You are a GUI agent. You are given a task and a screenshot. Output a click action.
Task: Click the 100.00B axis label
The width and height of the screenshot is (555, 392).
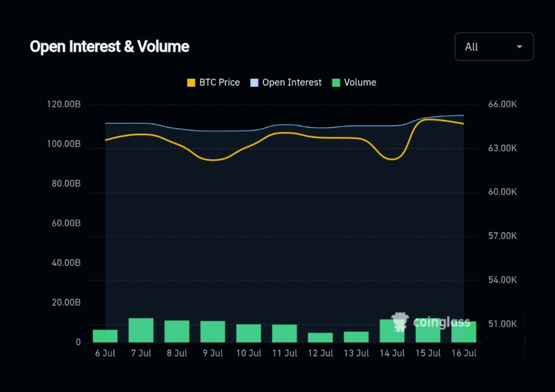tap(64, 144)
